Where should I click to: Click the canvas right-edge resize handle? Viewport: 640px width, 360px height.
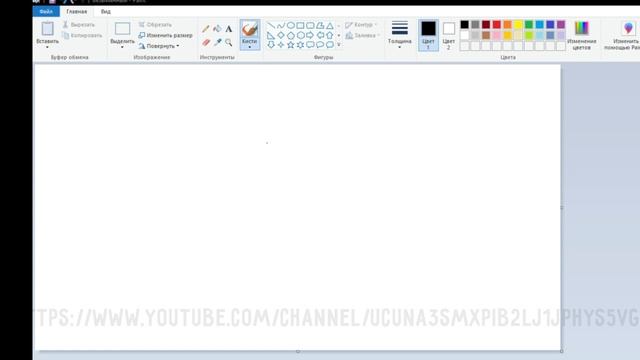(562, 208)
